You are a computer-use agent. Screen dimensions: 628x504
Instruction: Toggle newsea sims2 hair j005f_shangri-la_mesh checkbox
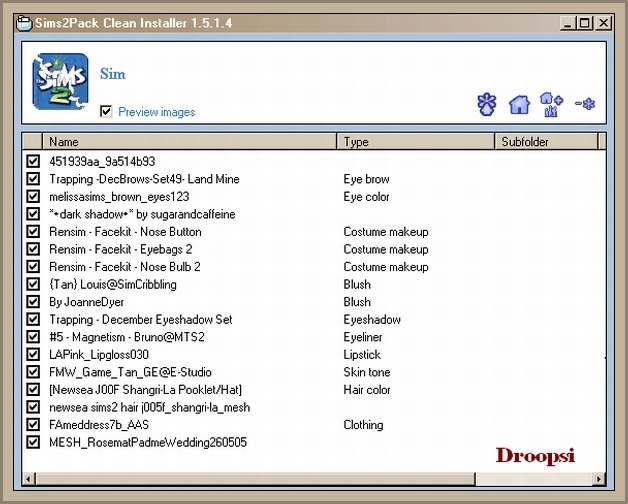[33, 407]
